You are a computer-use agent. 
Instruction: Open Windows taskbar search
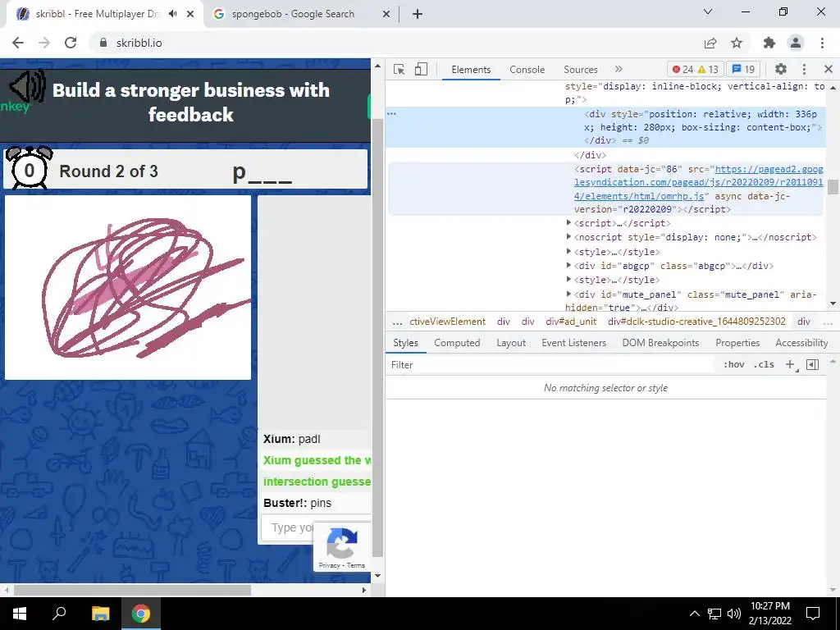59,614
